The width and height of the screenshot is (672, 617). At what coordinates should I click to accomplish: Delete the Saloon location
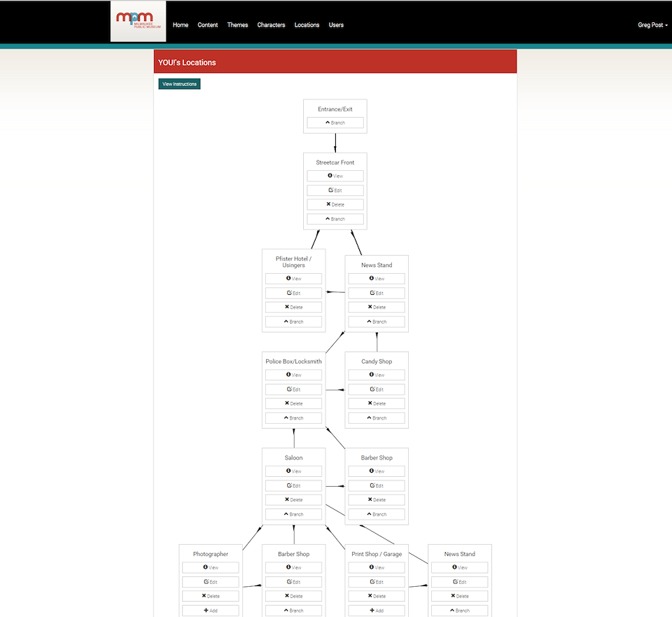(293, 500)
